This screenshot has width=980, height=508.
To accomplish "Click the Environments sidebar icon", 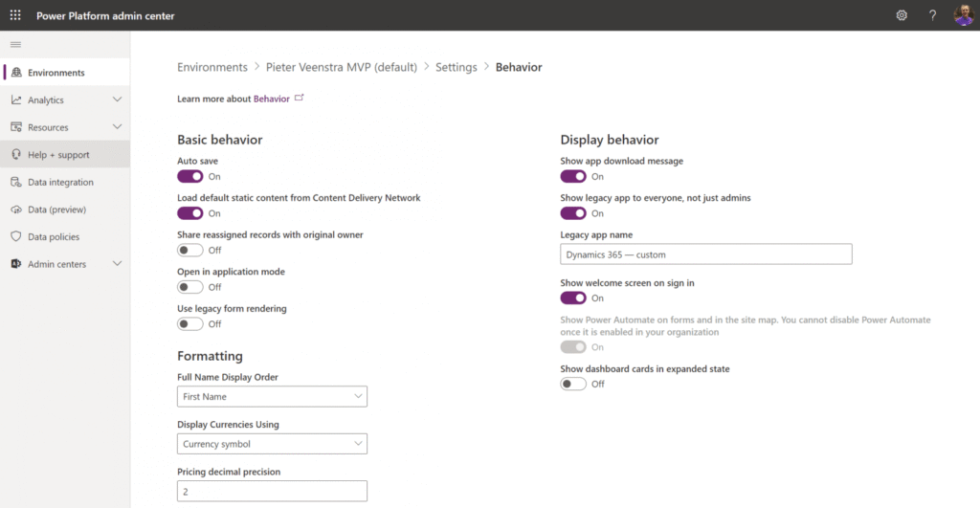I will tap(16, 73).
